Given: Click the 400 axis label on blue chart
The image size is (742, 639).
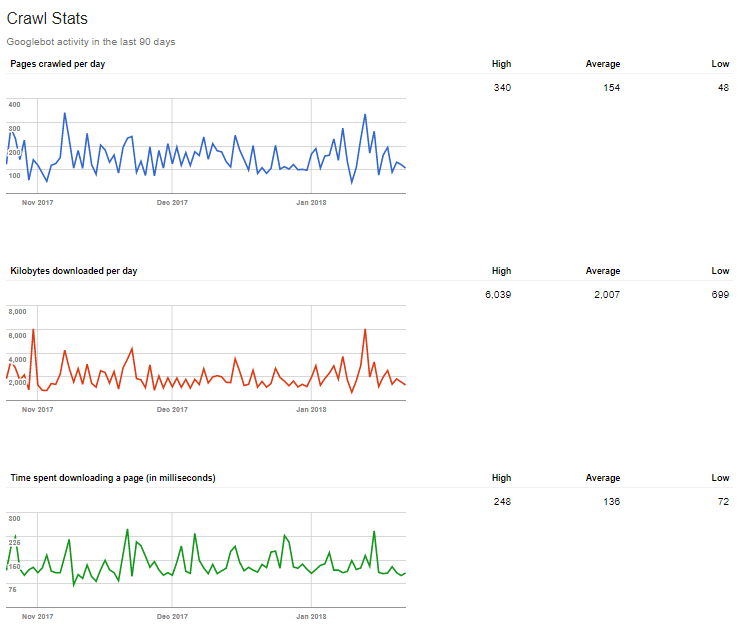Looking at the screenshot, I should tap(14, 105).
